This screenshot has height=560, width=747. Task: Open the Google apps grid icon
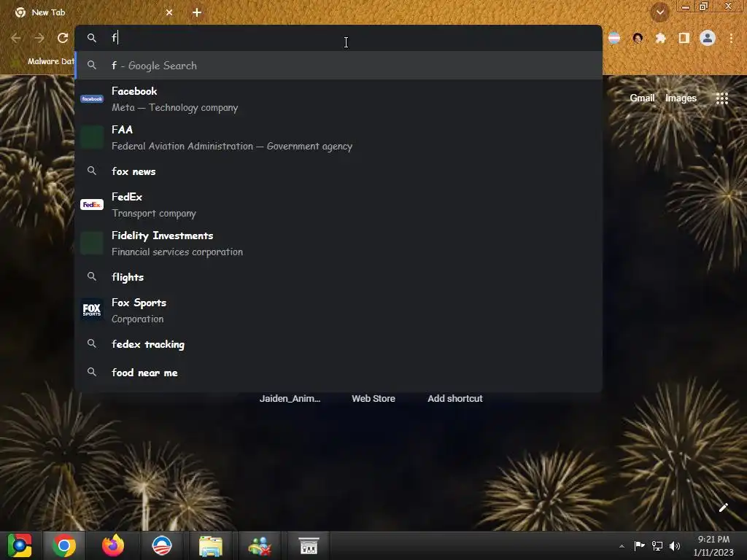coord(721,98)
